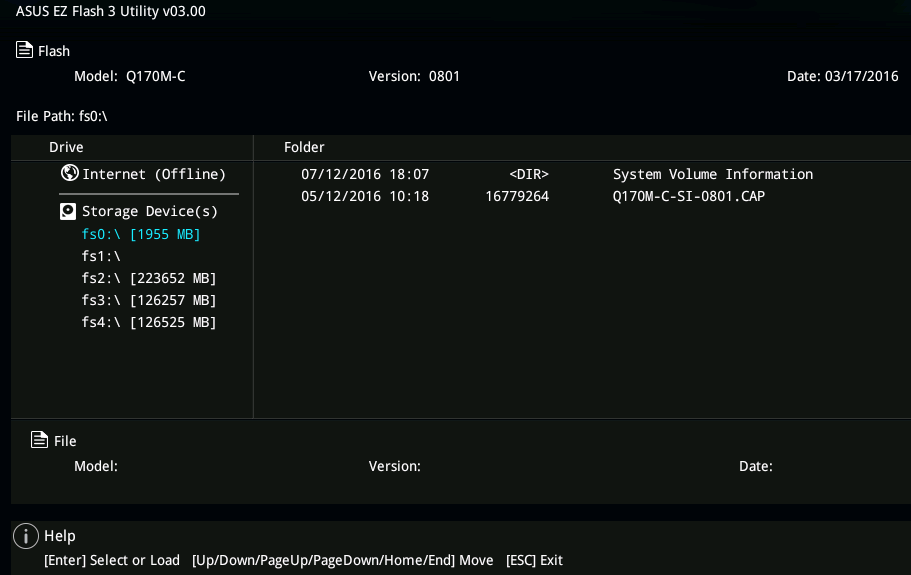Click the File Path: fs0:\ text
Viewport: 911px width, 575px height.
(62, 116)
